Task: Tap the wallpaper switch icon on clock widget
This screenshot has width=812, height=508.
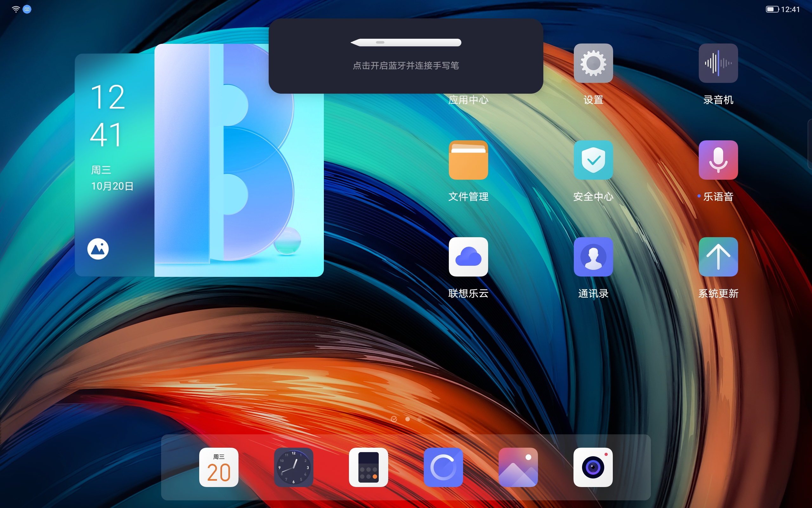Action: pyautogui.click(x=98, y=249)
